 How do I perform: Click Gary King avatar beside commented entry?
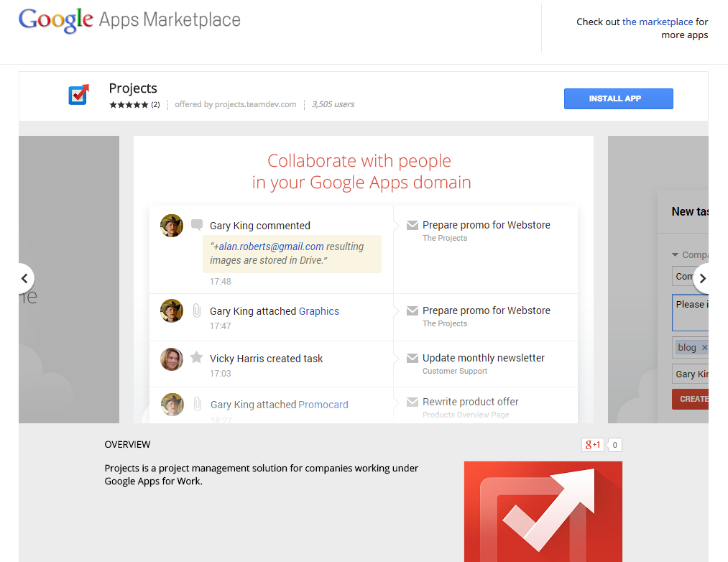pyautogui.click(x=172, y=226)
